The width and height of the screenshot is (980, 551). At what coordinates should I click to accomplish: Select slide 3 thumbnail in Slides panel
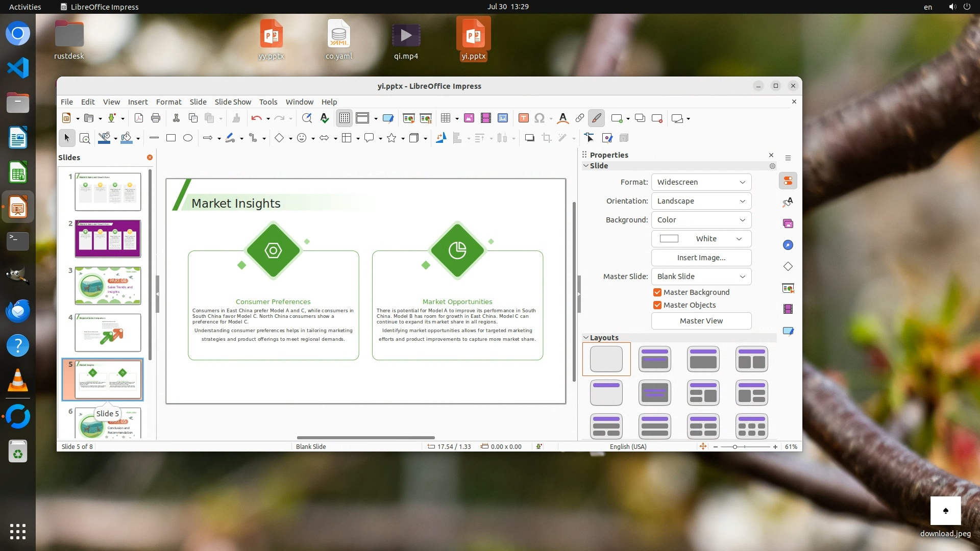108,286
